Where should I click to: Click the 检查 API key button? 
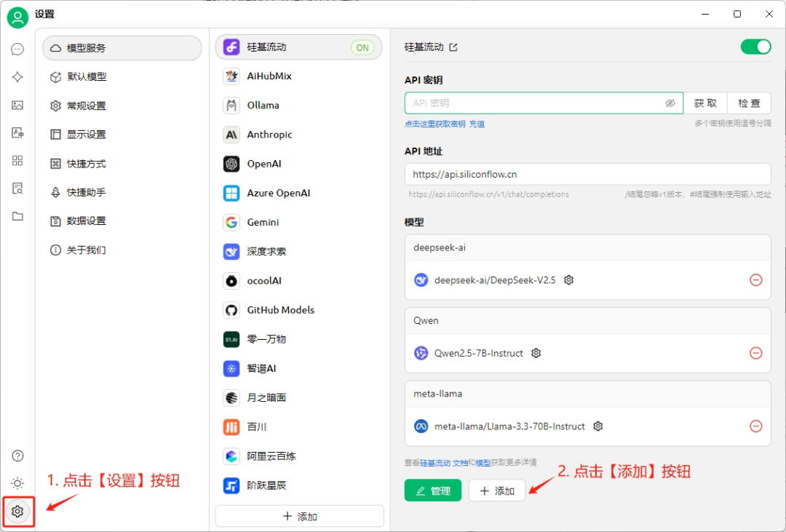point(749,103)
